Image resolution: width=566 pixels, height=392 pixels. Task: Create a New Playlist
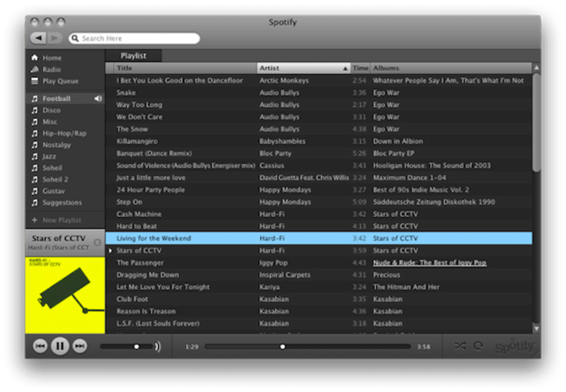[56, 220]
